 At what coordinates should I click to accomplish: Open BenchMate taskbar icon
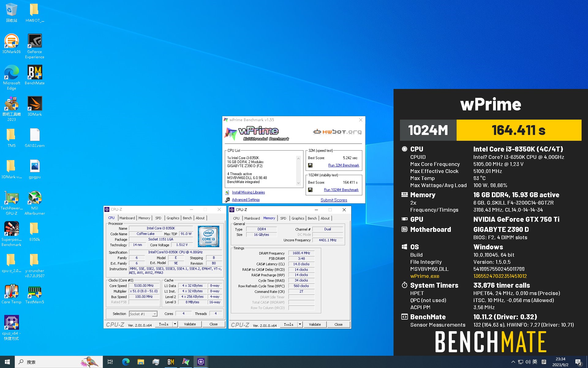click(x=171, y=362)
